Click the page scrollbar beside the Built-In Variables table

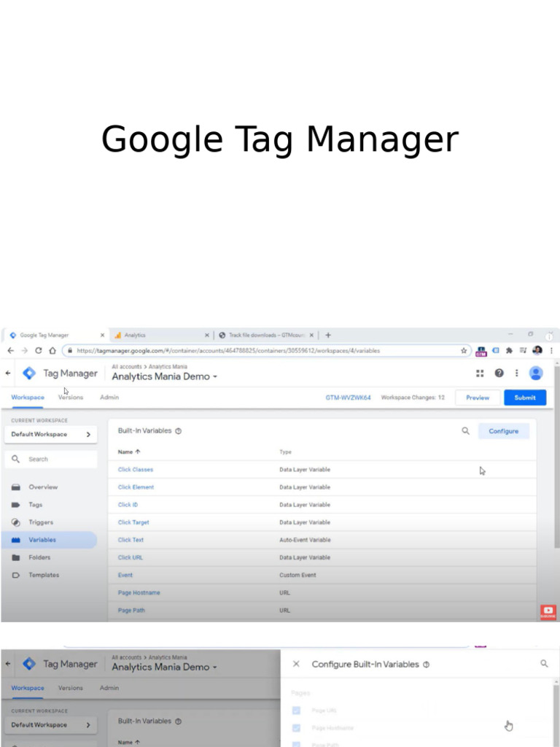556,457
